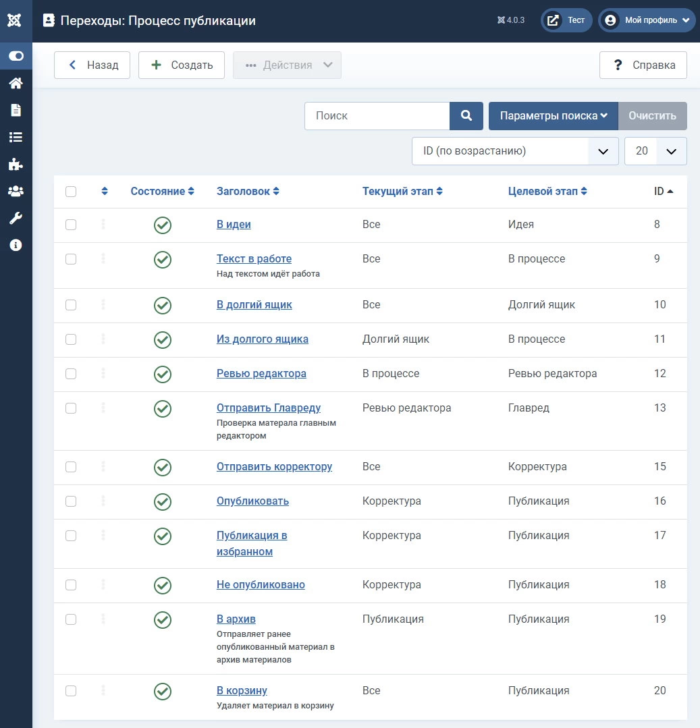Screen dimensions: 700x728
Task: Check the checkbox for row Не опубликовано
Action: (71, 585)
